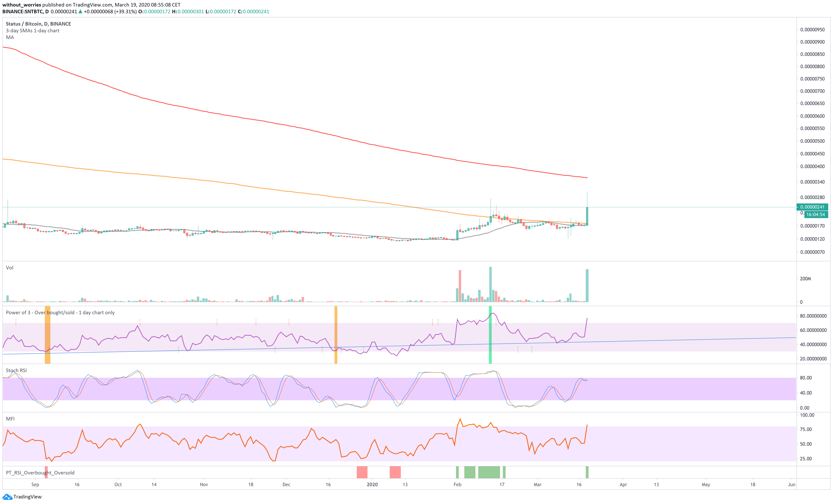Click the 200M volume axis label
The height and width of the screenshot is (504, 833).
click(x=805, y=279)
